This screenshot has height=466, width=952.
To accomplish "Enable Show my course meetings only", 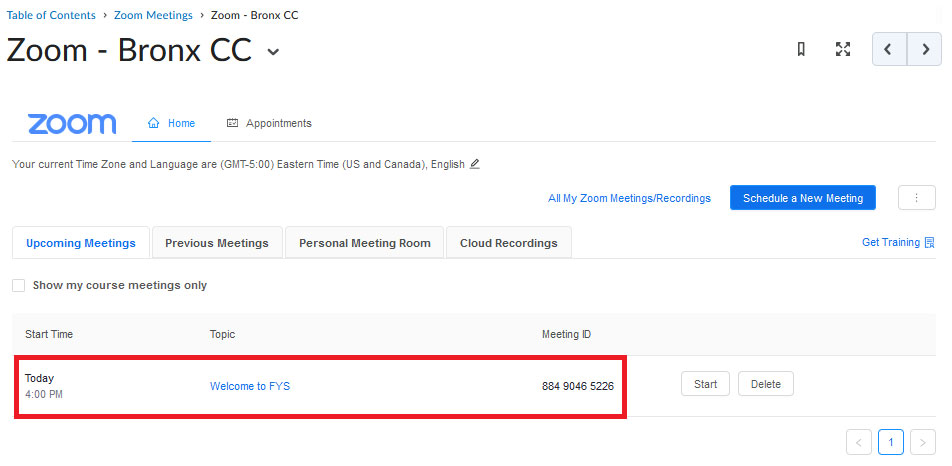I will [x=19, y=286].
